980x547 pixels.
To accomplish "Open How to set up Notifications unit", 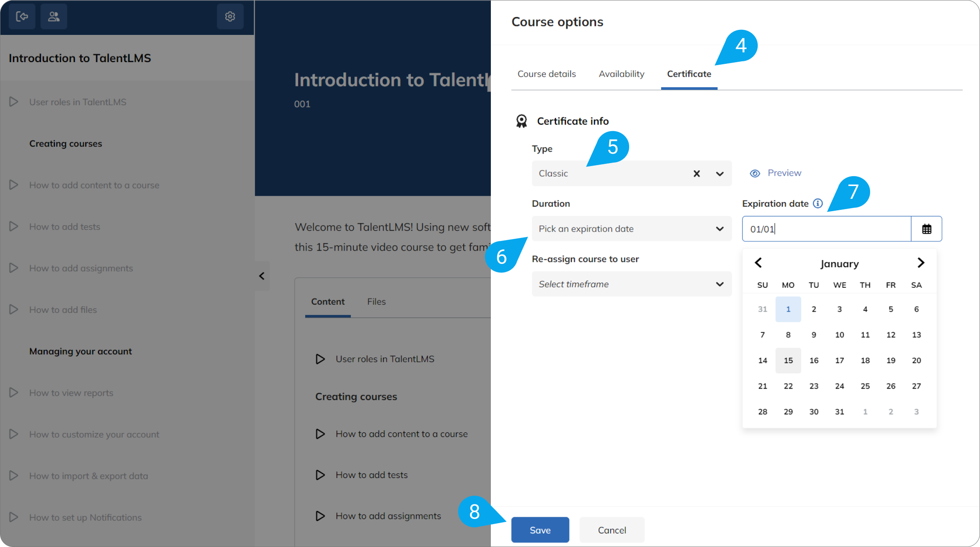I will [x=86, y=518].
